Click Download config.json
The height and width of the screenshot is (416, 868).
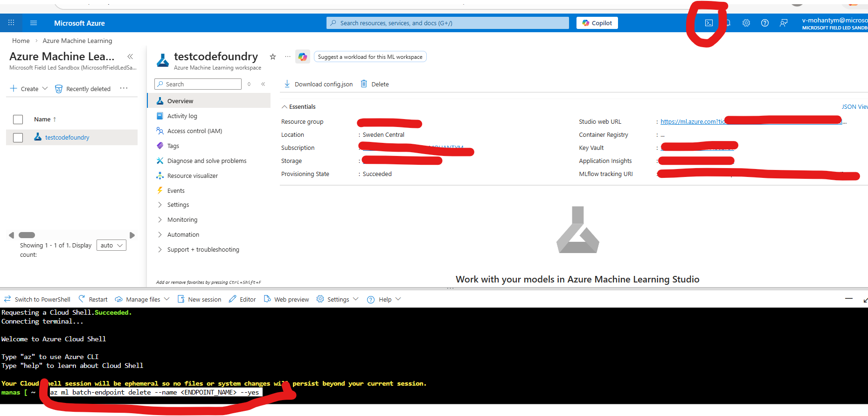point(319,84)
